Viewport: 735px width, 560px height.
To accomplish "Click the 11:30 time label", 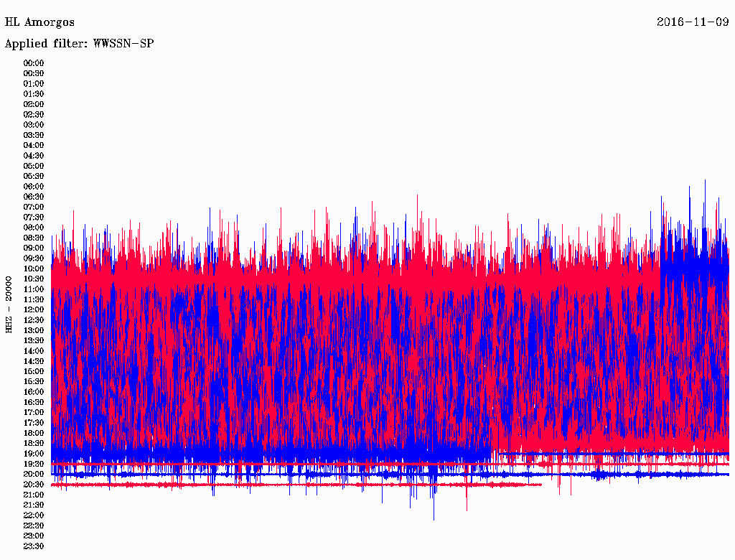I will 34,299.
